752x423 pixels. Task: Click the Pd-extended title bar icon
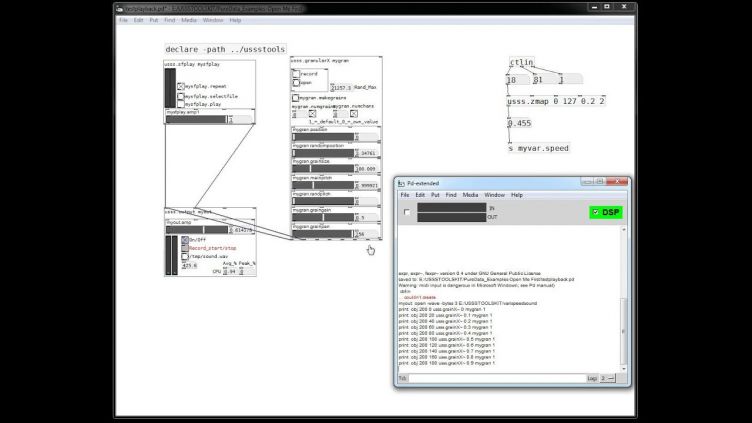pos(401,183)
